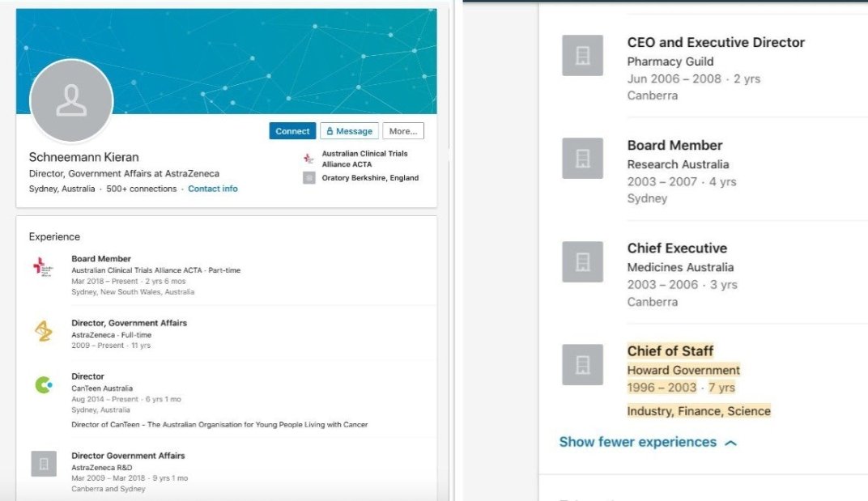Click ACTA logo beside Board Member experience

pos(43,267)
